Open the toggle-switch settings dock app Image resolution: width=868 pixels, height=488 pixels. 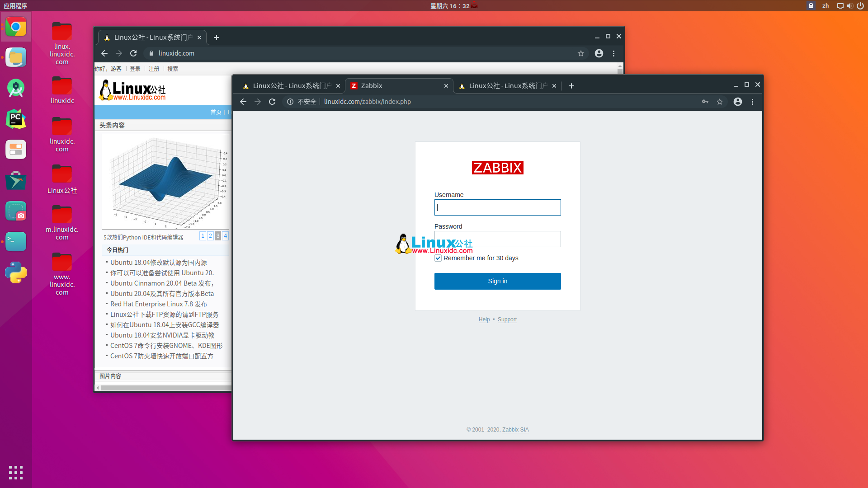coord(16,149)
